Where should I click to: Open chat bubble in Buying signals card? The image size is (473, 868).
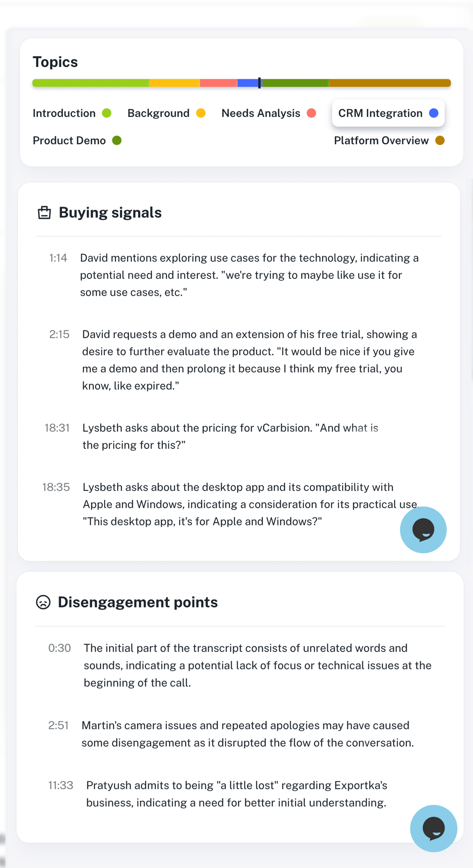pos(423,530)
